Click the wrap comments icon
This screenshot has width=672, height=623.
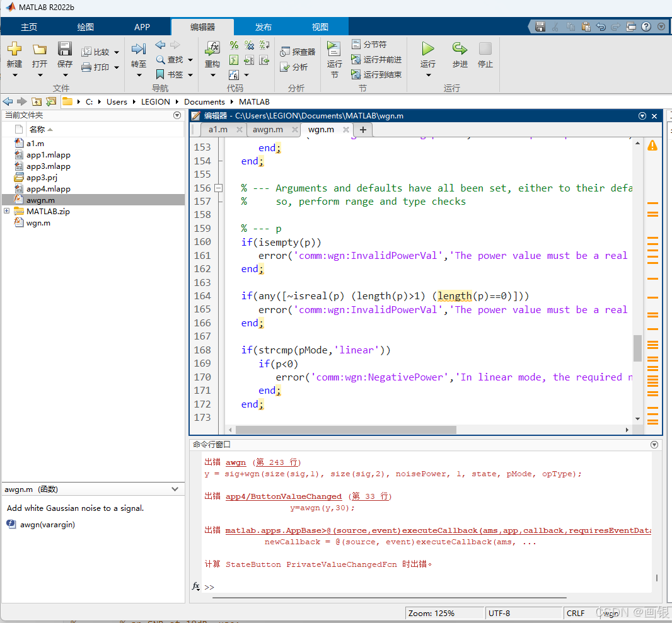click(x=264, y=45)
